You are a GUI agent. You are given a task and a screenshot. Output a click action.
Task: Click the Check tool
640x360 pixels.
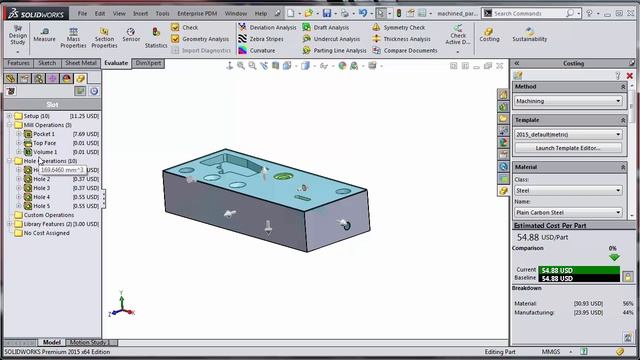(185, 27)
